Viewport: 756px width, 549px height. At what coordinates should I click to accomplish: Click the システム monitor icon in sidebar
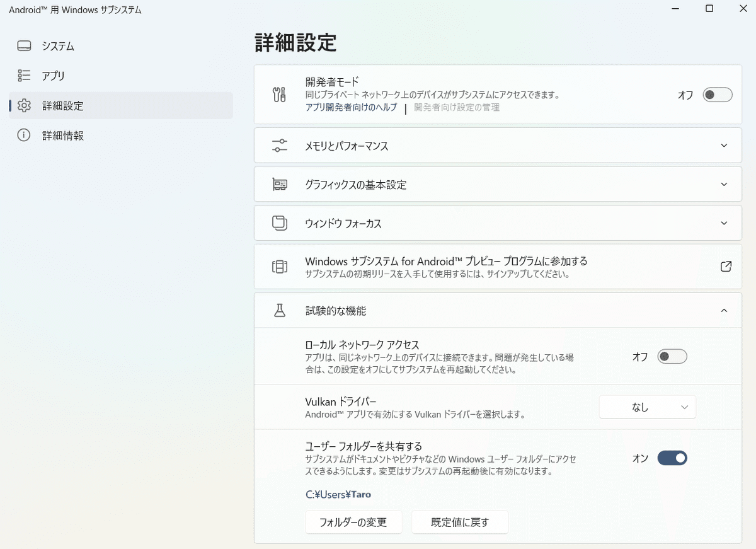(x=24, y=46)
